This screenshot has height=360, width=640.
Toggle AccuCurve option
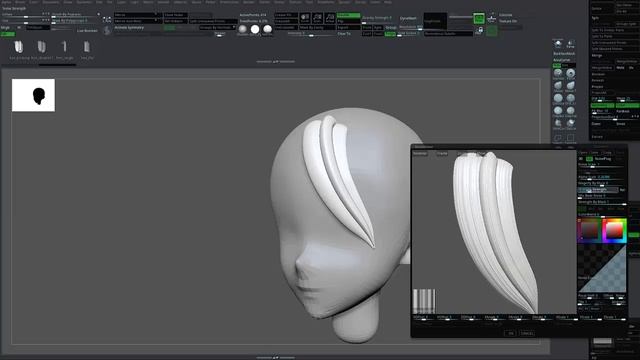click(x=562, y=60)
